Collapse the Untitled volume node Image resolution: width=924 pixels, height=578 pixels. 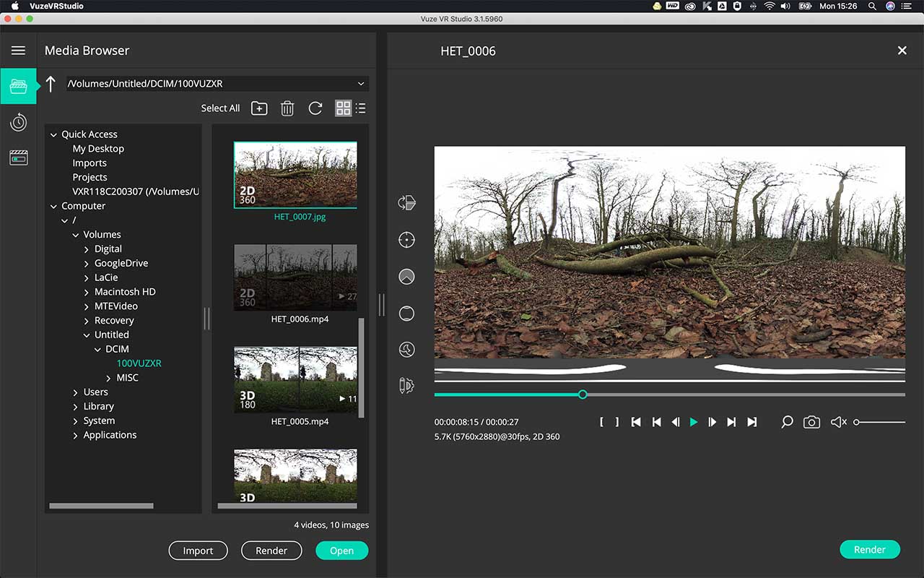click(87, 335)
